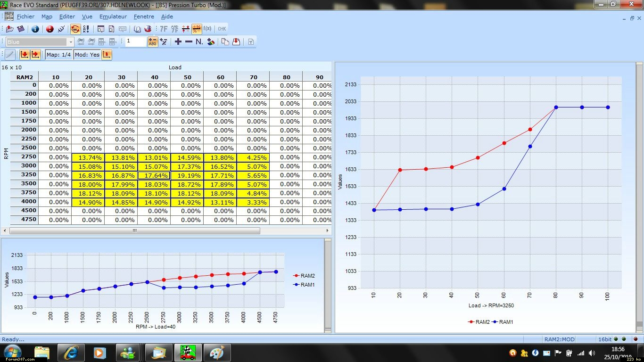Click the open file folder icon
This screenshot has height=362, width=644.
[x=9, y=29]
